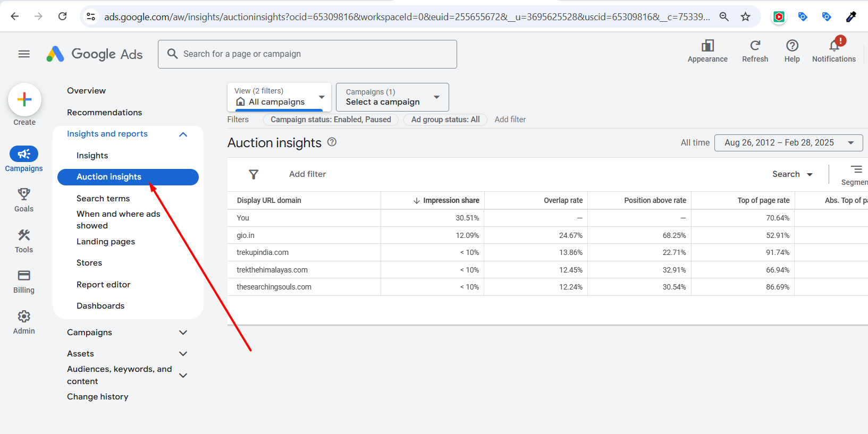Open Search terms report

(x=103, y=199)
